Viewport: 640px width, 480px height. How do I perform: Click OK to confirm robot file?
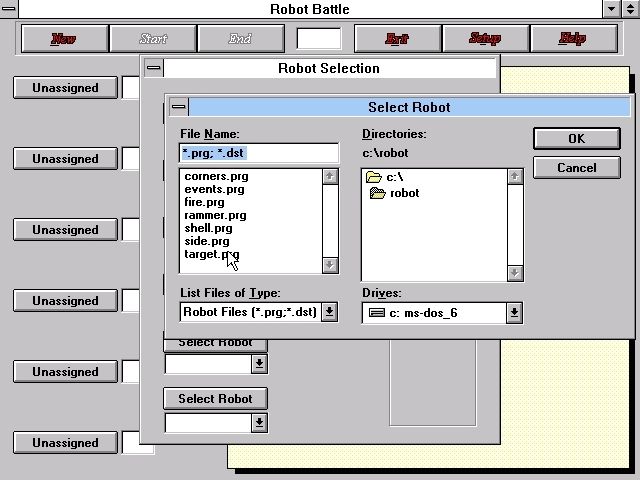click(x=576, y=138)
